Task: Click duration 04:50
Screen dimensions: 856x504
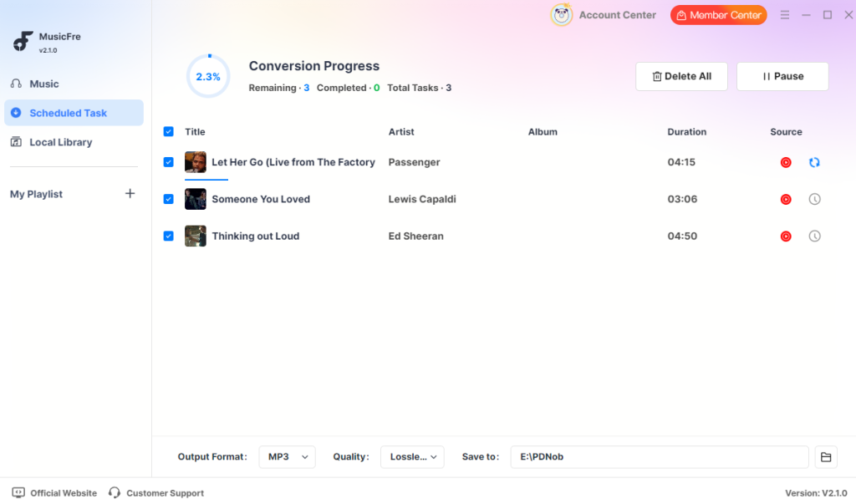Action: click(x=682, y=236)
